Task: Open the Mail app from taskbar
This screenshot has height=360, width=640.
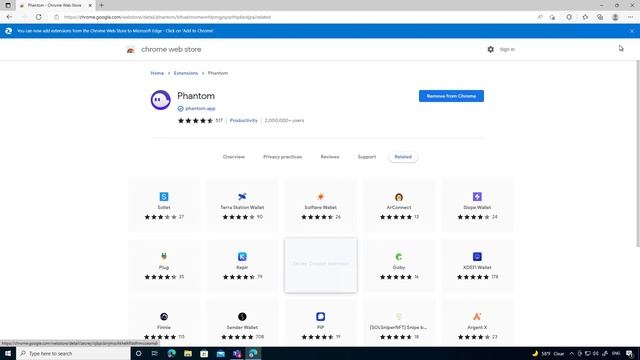Action: click(x=220, y=353)
